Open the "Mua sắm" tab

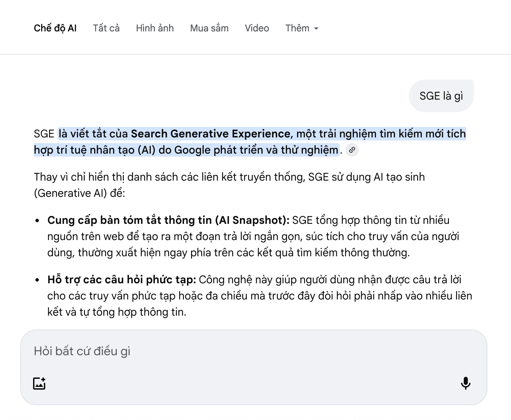tap(209, 28)
